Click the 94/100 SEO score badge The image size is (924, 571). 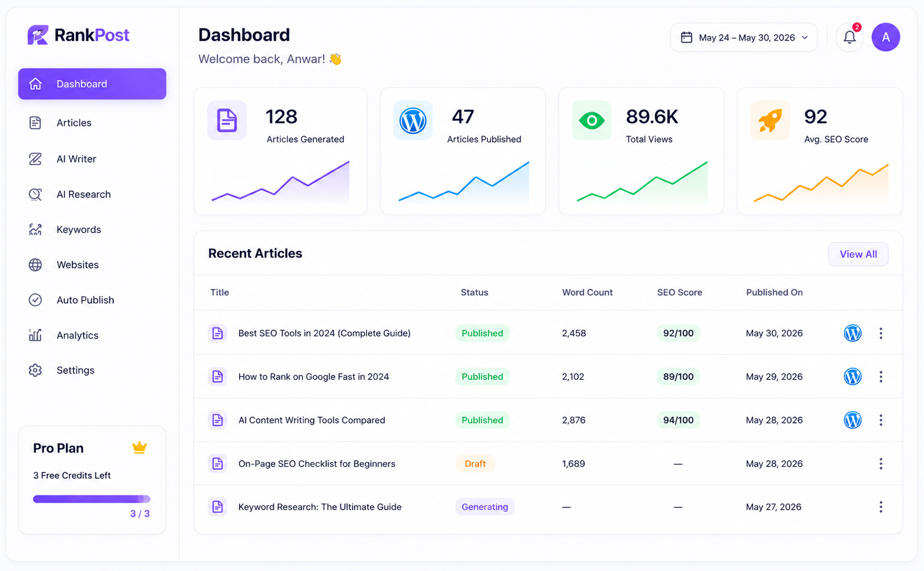click(678, 420)
